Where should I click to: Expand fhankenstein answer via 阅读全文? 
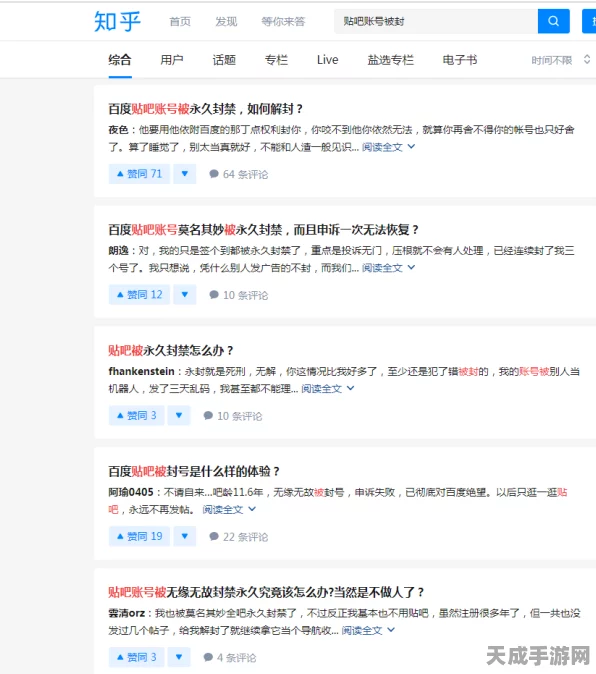tap(327, 389)
